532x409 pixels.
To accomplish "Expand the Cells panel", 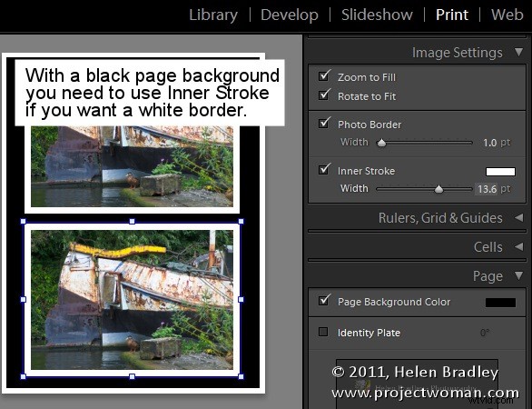I will [518, 246].
